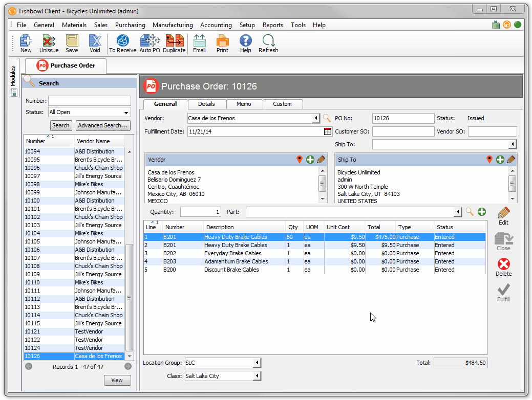
Task: Click the Duplicate toolbar icon
Action: [175, 43]
